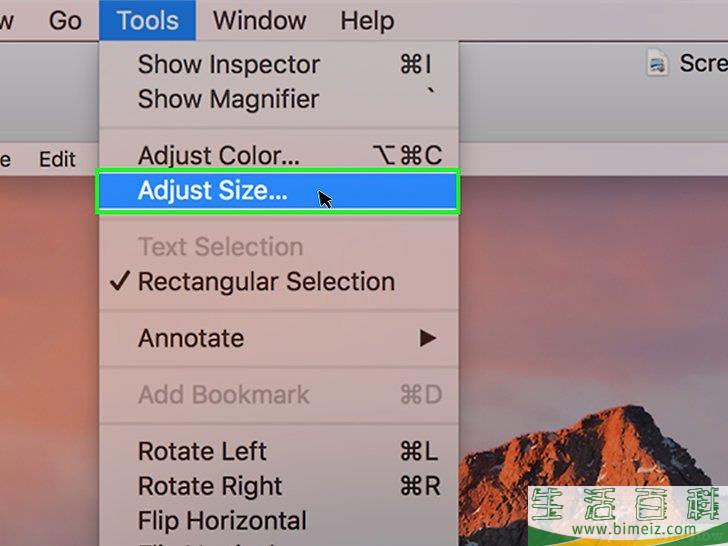This screenshot has width=728, height=546.
Task: Open the Help menu
Action: pos(367,20)
